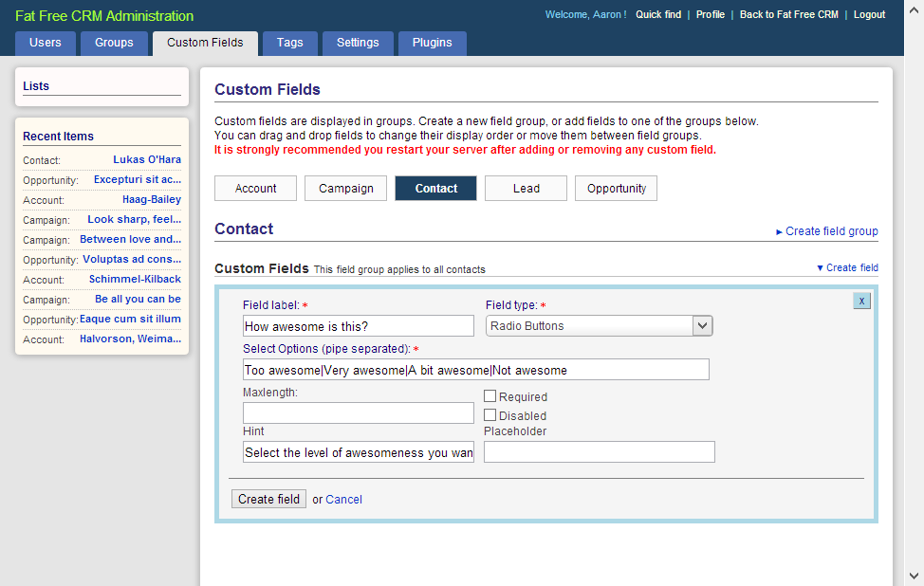Click the Logout link
The width and height of the screenshot is (924, 586).
[869, 15]
